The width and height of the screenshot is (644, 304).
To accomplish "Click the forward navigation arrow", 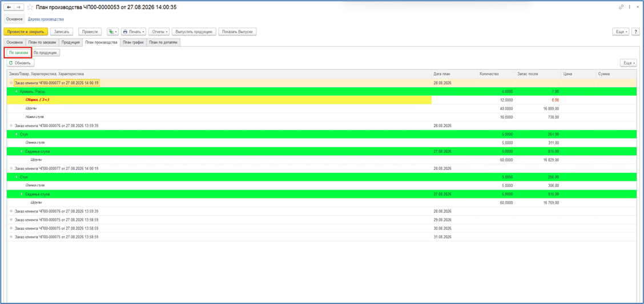I will [x=18, y=7].
